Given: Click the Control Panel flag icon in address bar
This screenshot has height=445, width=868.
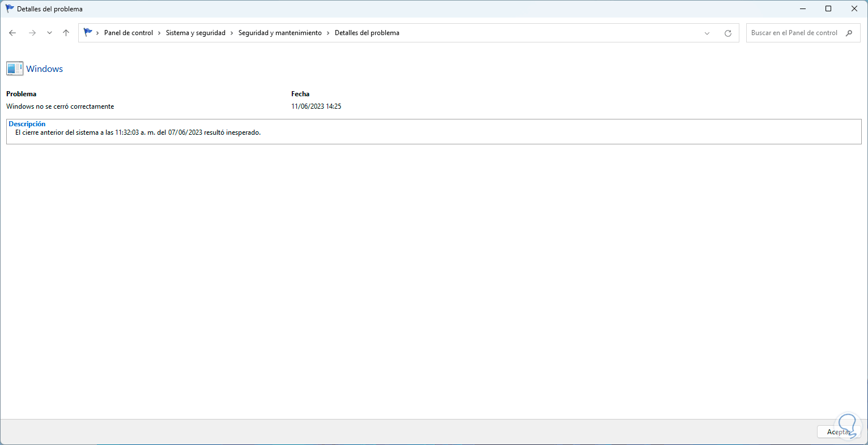Looking at the screenshot, I should [x=88, y=32].
